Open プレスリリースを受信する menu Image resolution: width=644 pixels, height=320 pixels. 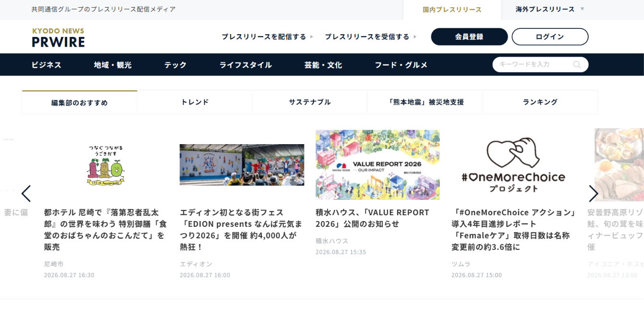tap(371, 37)
